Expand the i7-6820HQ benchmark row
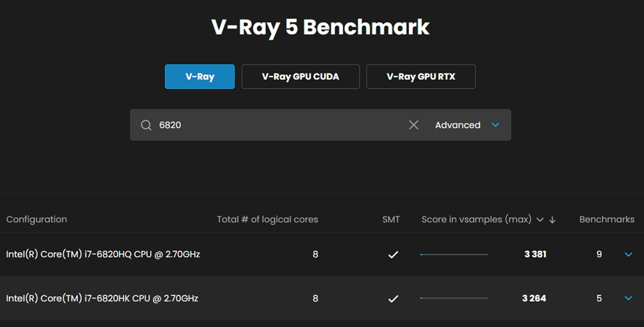The image size is (644, 327). coord(628,255)
